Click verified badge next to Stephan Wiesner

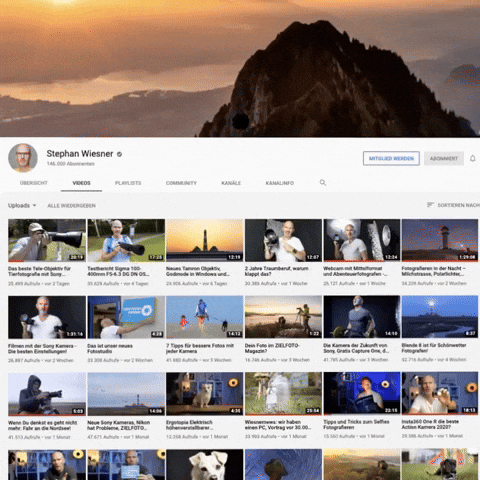point(119,154)
